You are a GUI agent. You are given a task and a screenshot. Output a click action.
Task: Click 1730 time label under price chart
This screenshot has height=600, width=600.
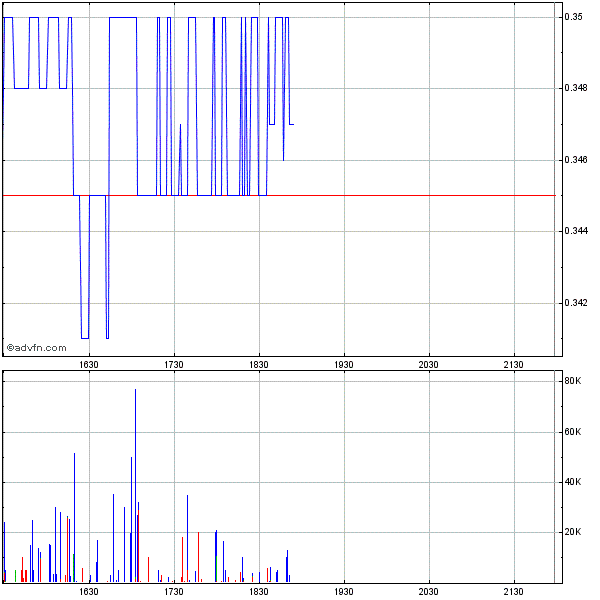pyautogui.click(x=174, y=365)
